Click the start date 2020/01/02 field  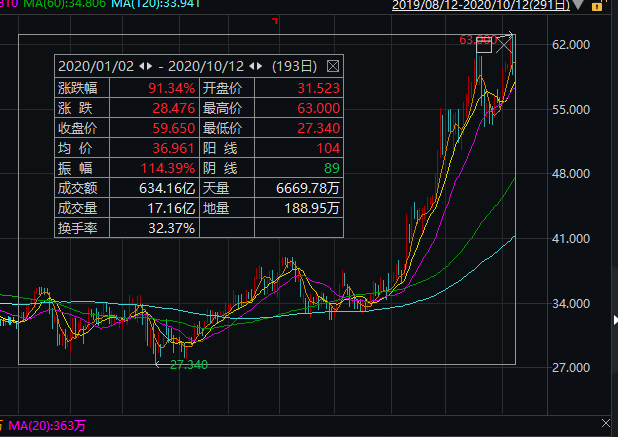tap(97, 66)
